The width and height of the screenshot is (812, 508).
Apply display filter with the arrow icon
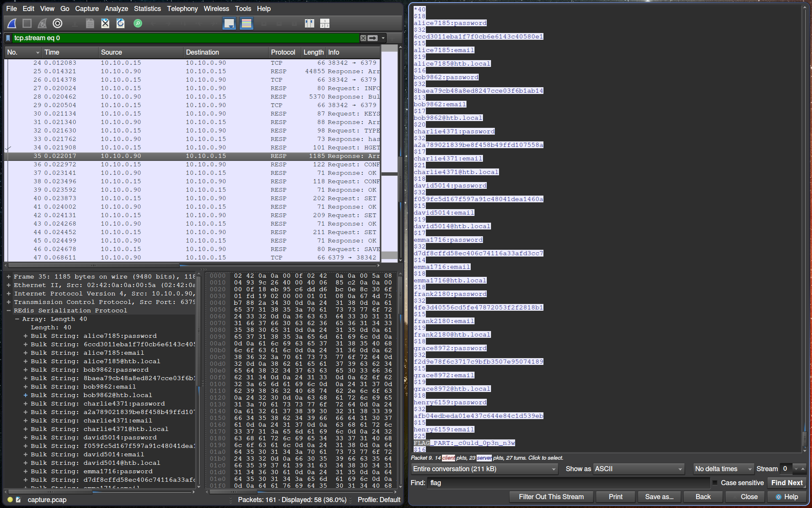(x=373, y=38)
